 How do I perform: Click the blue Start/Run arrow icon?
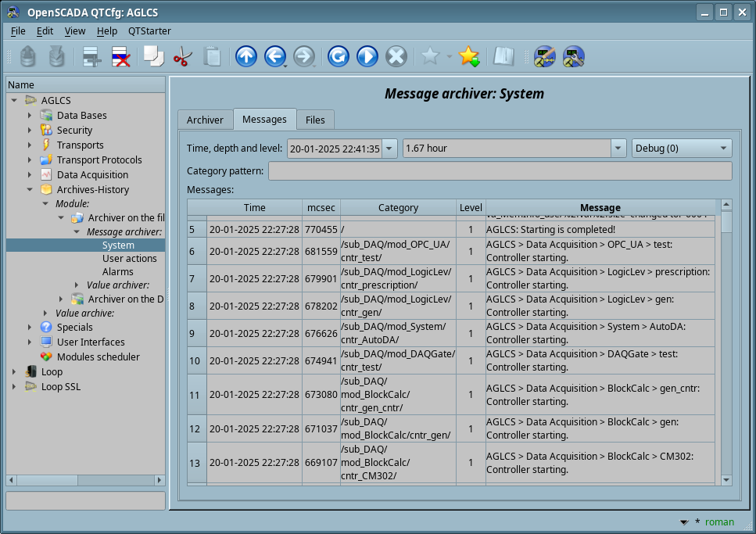[367, 56]
